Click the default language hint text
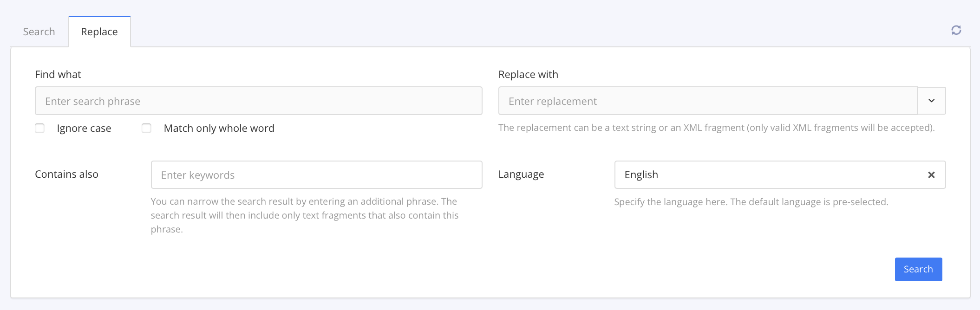Screen dimensions: 980x310 [x=751, y=202]
